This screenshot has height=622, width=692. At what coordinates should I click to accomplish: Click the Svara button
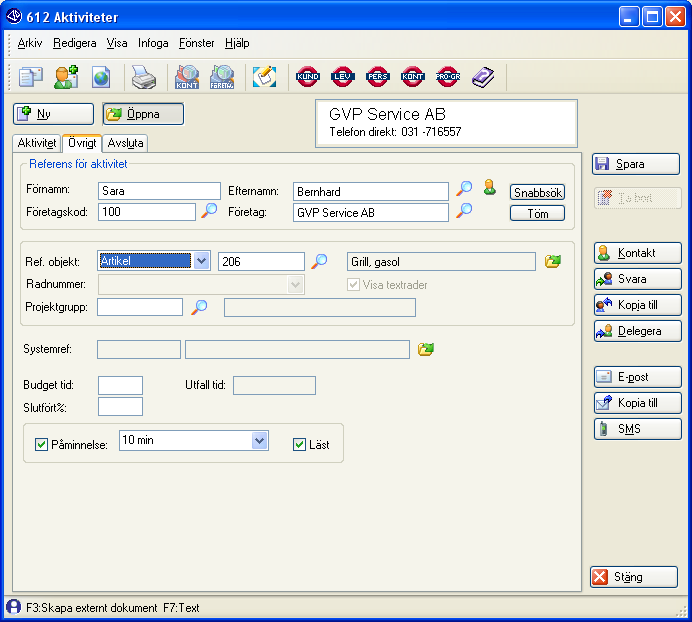click(x=637, y=279)
